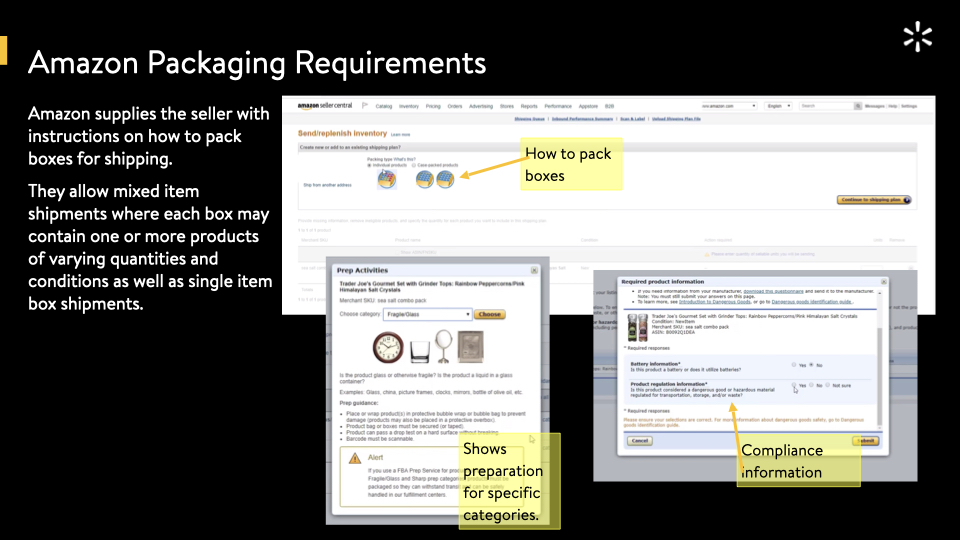Click the Seller Central search field
This screenshot has height=540, width=960.
click(827, 106)
